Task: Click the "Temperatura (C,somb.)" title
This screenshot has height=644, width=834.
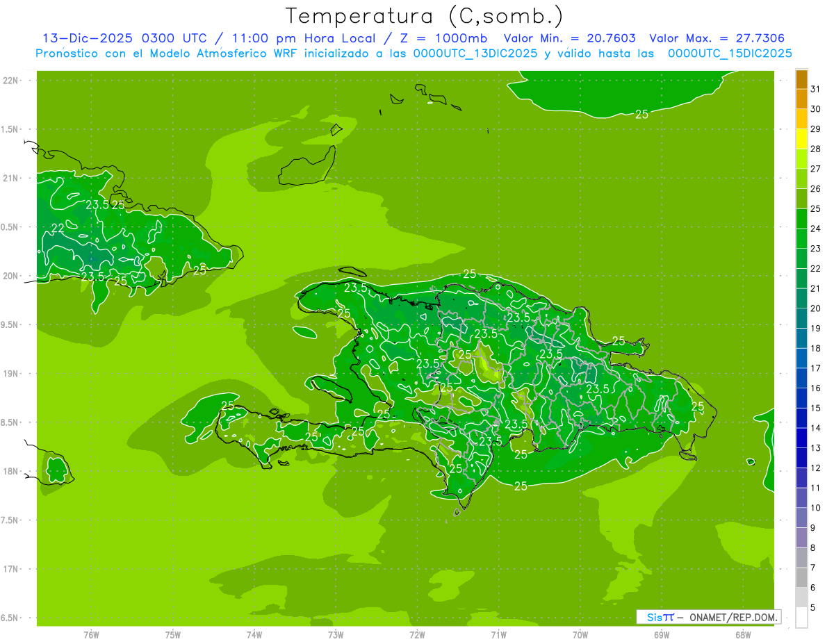Action: [x=425, y=16]
